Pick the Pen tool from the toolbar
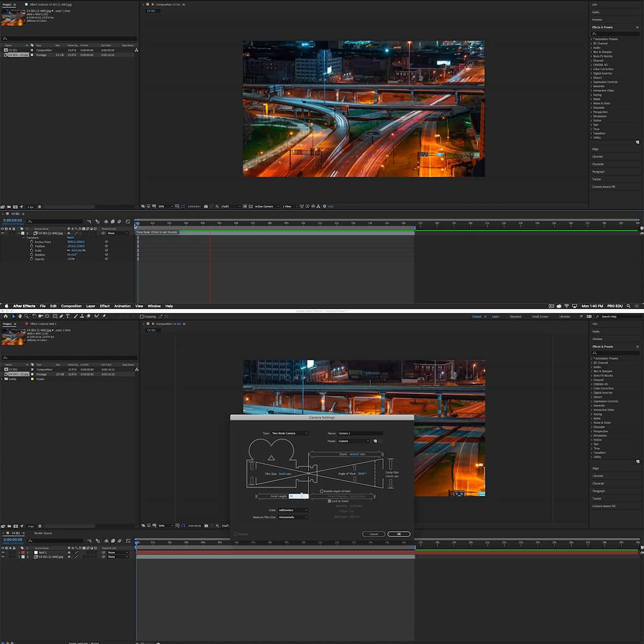This screenshot has width=644, height=644. [x=62, y=316]
